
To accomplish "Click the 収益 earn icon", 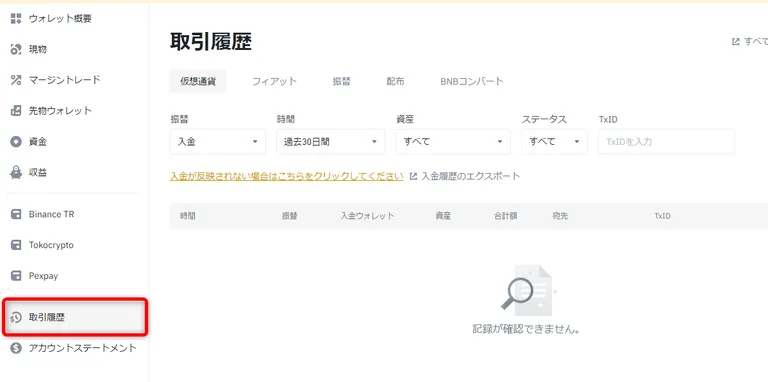I will click(x=16, y=172).
